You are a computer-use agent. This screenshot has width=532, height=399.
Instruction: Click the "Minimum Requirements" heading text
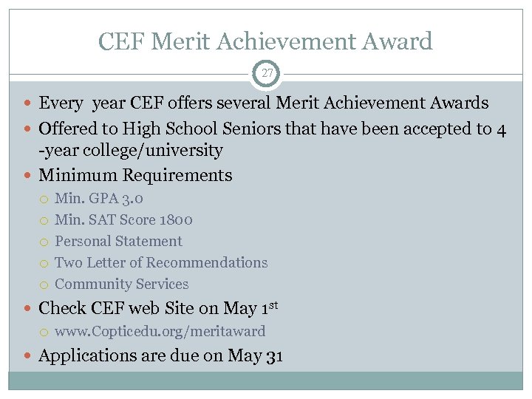pyautogui.click(x=135, y=176)
